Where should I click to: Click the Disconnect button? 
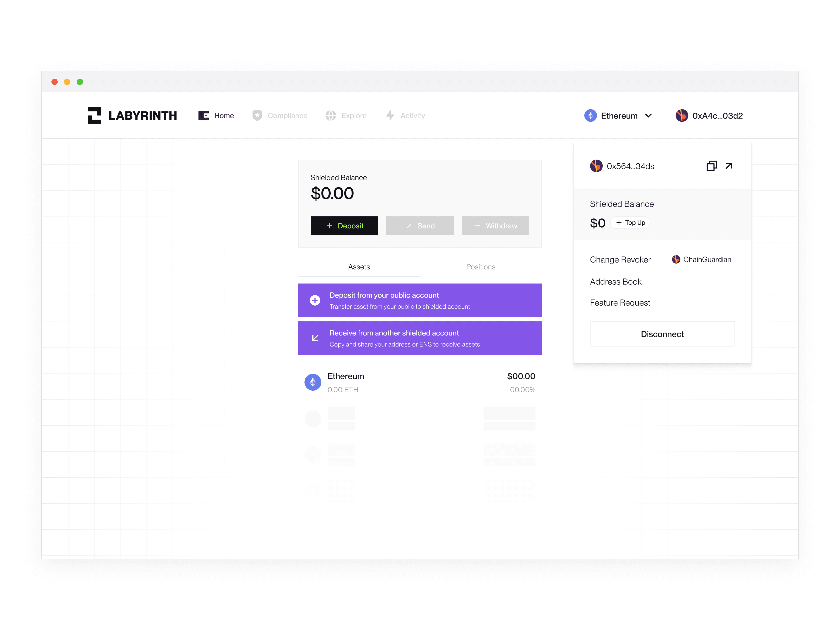pos(662,334)
